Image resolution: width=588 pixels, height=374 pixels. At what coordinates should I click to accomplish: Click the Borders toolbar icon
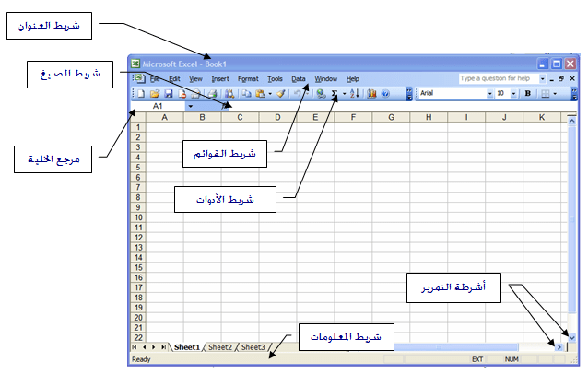coord(546,94)
